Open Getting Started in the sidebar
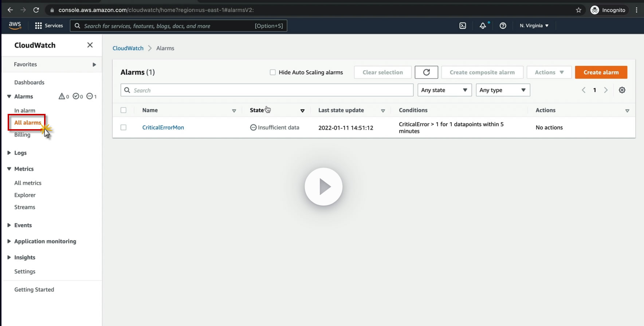644x326 pixels. (34, 290)
